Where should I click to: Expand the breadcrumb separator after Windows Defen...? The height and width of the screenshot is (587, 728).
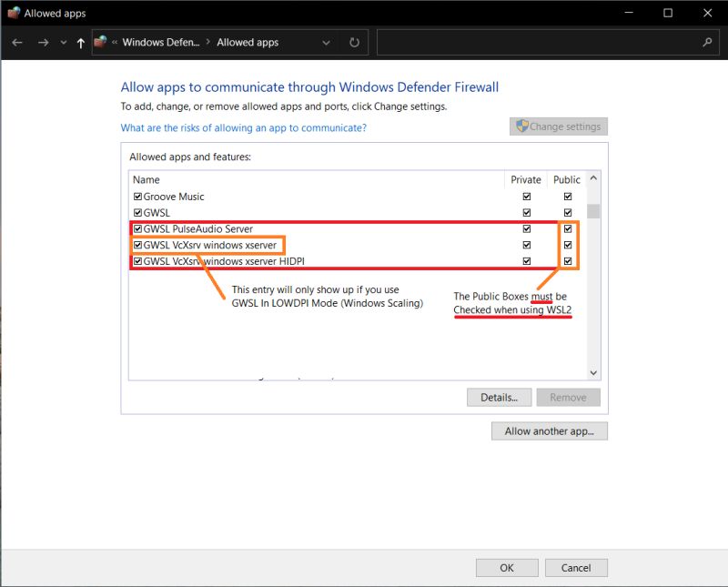tap(208, 42)
